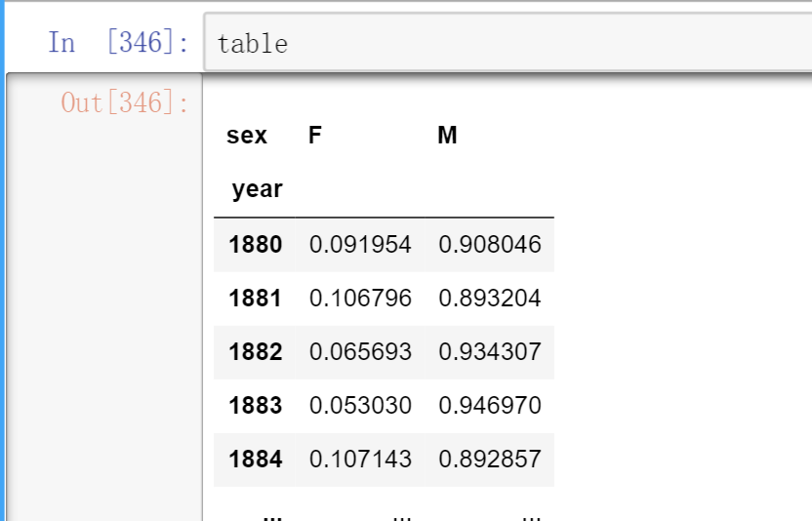
Task: Click the cell value 0.106796
Action: click(x=360, y=299)
